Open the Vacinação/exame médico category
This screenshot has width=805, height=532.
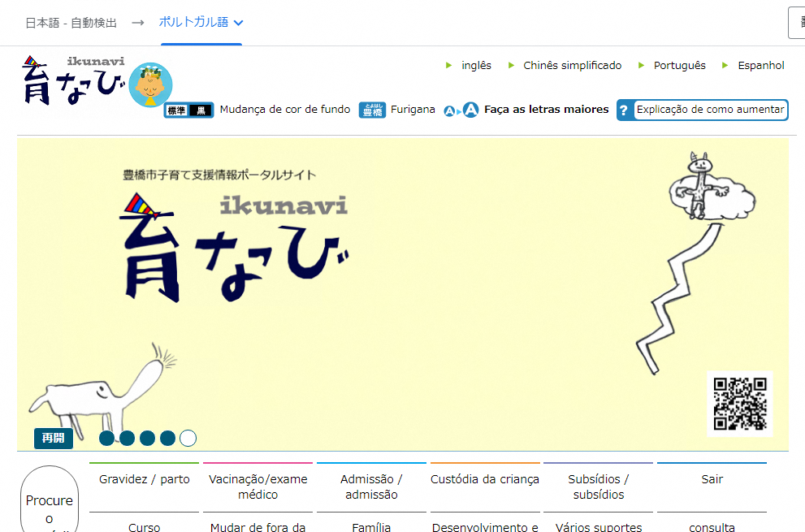point(258,487)
